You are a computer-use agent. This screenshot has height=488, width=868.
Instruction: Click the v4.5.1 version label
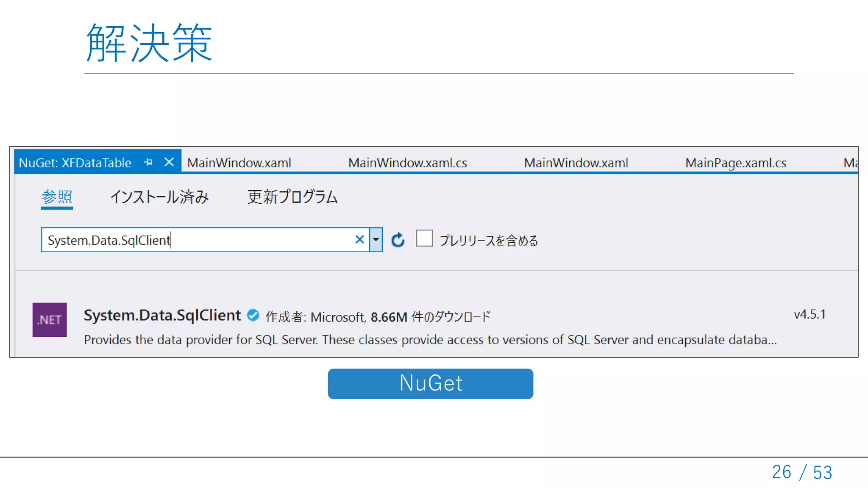tap(810, 314)
